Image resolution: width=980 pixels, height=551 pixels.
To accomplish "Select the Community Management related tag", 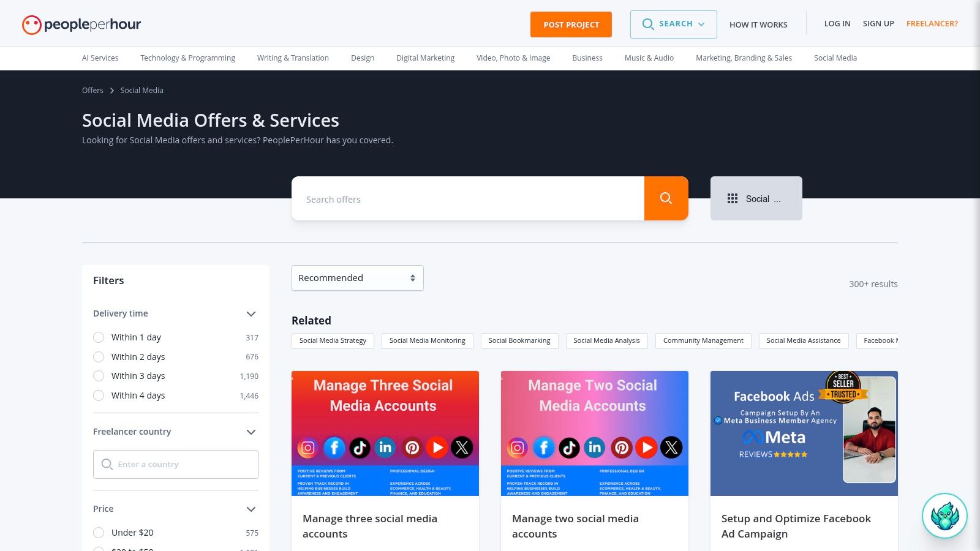I will tap(703, 340).
